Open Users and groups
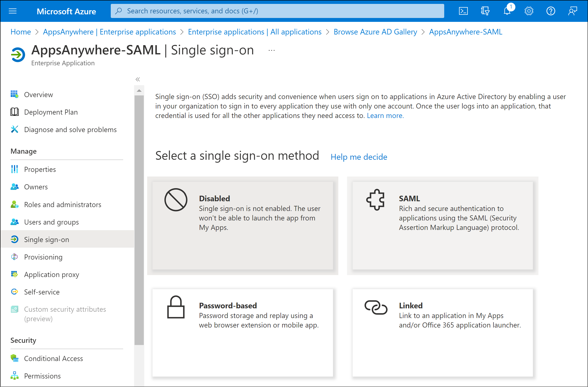The image size is (588, 387). (x=51, y=222)
